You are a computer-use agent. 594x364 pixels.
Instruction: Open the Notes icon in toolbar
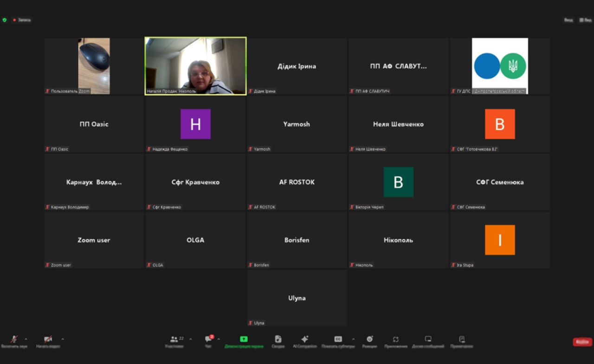pos(462,339)
